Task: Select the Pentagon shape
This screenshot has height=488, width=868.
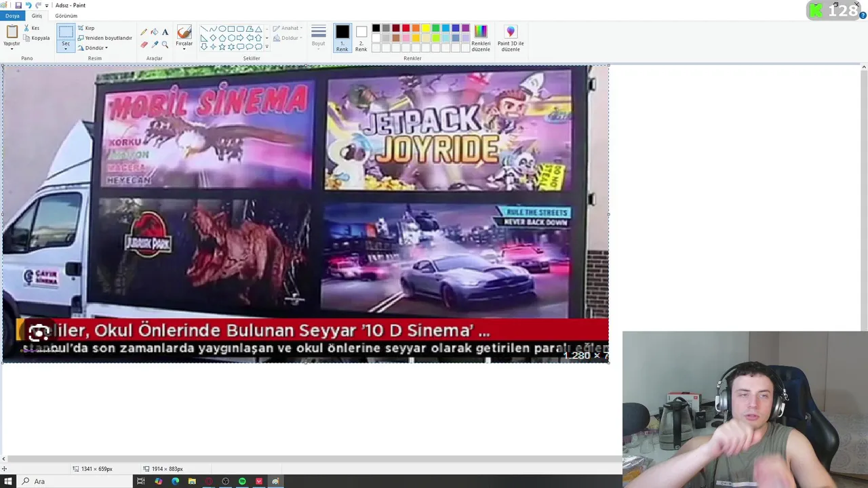Action: [222, 38]
